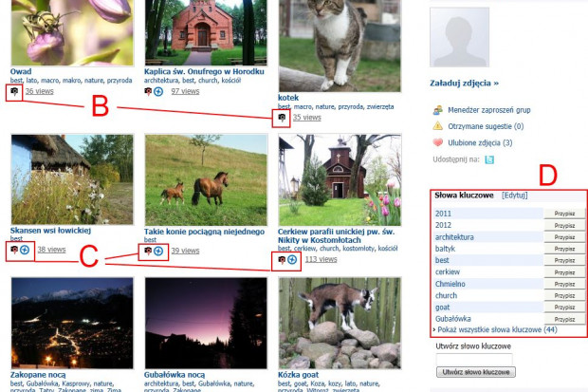Screen dimensions: 588x392
Task: Click camera icon under Takie konie photo
Action: (x=148, y=251)
